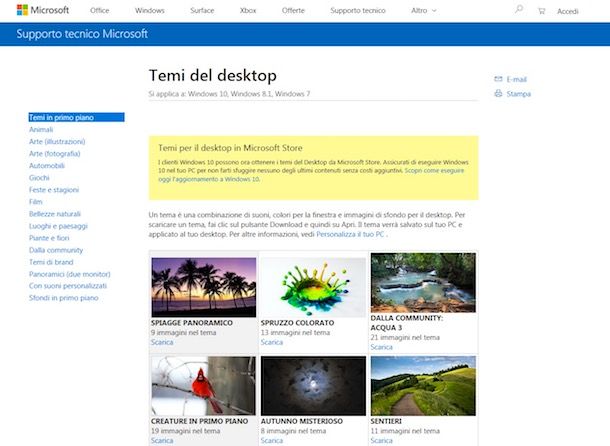Select the Feste e stagioni category
Viewport: 610px width, 446px height.
(x=54, y=190)
